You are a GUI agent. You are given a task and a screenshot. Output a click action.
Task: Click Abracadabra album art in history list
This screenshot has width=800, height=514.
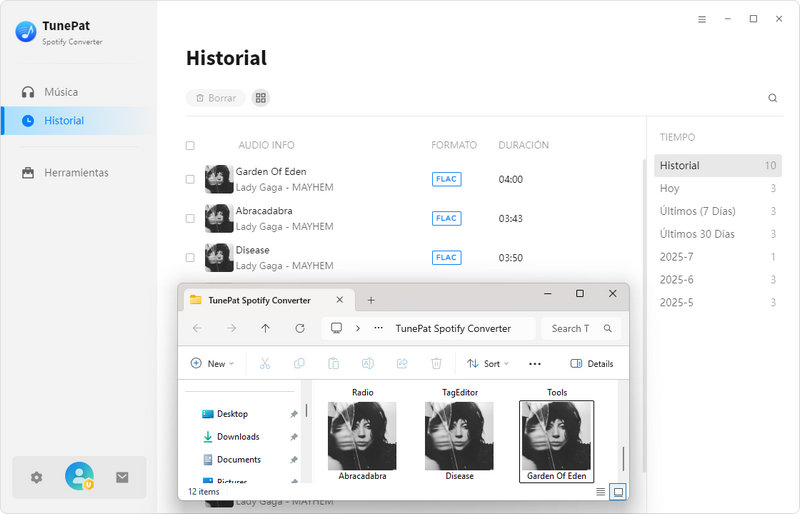(x=219, y=218)
